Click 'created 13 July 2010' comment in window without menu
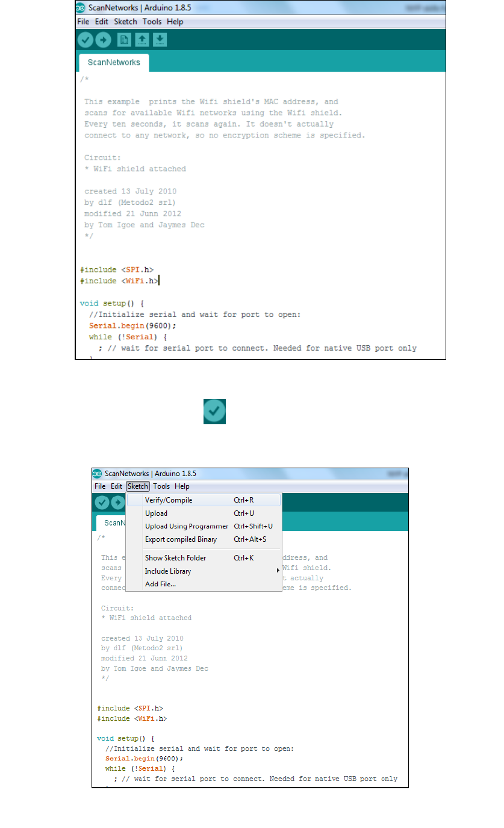Viewport: 504px width, 828px height. [x=130, y=191]
